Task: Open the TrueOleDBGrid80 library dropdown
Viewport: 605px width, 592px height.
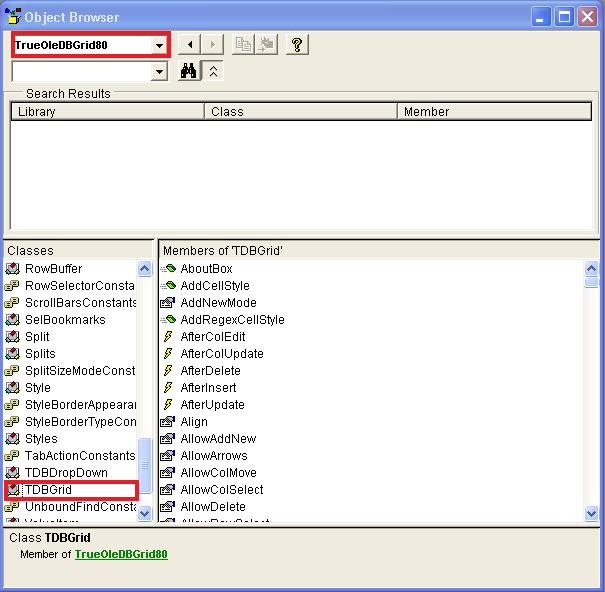Action: pyautogui.click(x=160, y=45)
